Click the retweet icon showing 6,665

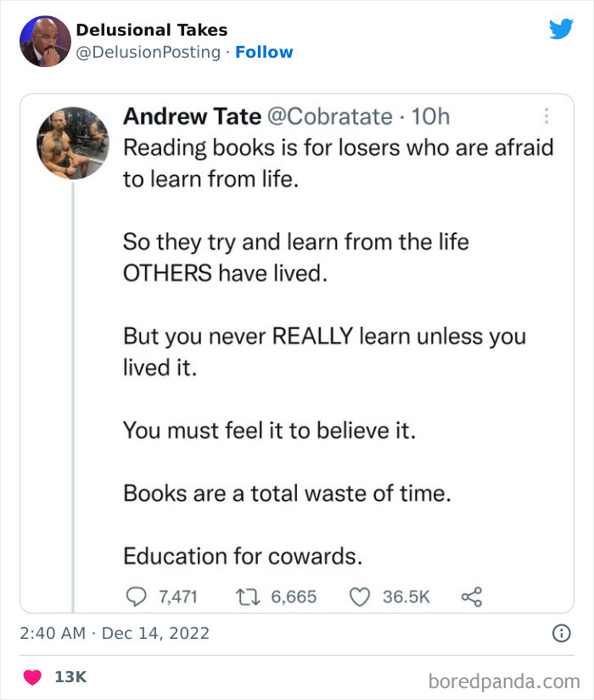[248, 596]
